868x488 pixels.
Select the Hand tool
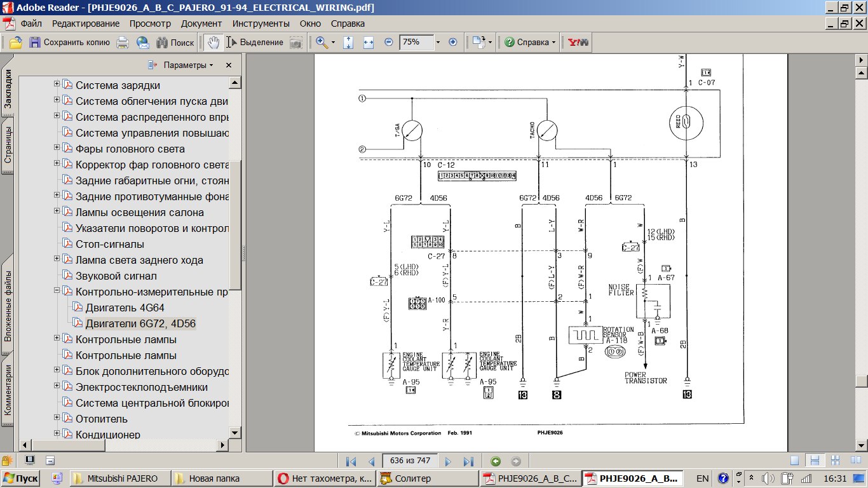[x=214, y=43]
